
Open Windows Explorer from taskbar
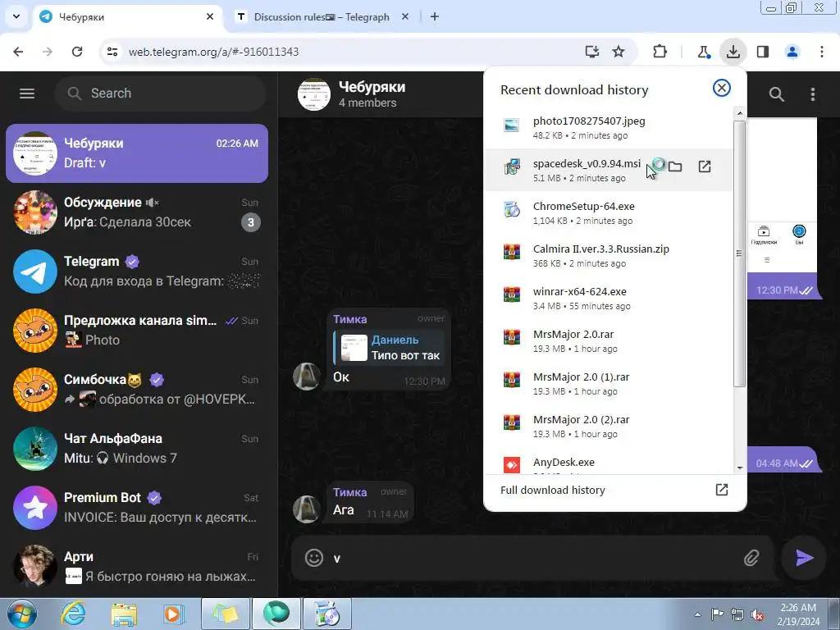click(124, 614)
